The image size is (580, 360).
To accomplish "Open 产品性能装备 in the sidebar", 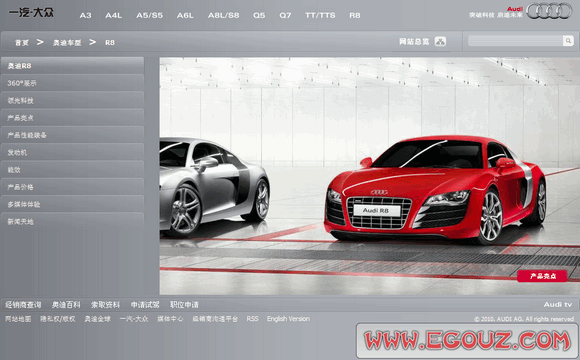I will point(72,135).
